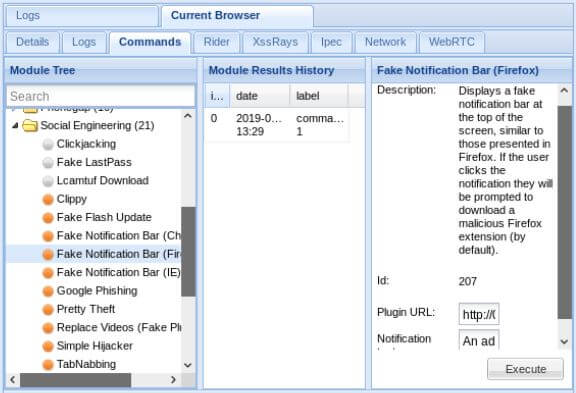Viewport: 576px width, 393px height.
Task: Click the grey status dot beside Clickjacking
Action: point(48,144)
